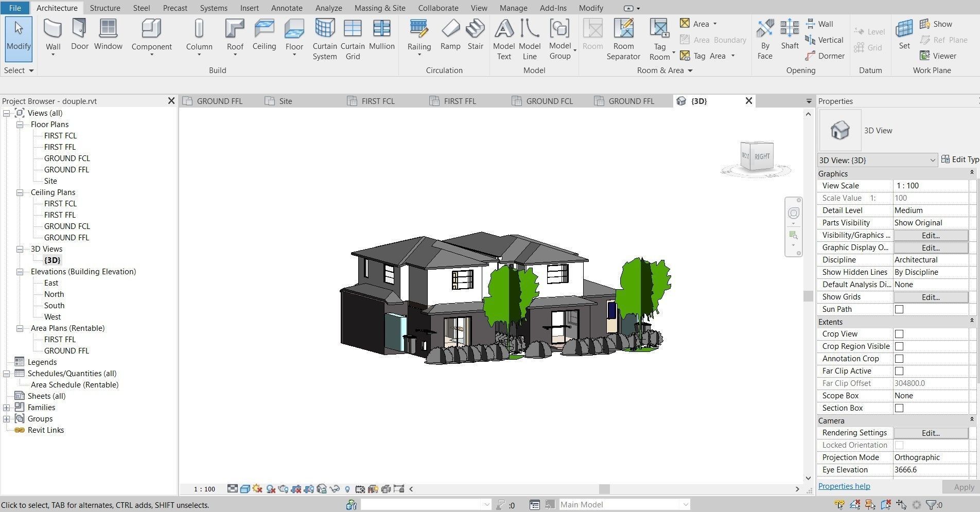Toggle the Annotation Crop checkbox

[899, 359]
